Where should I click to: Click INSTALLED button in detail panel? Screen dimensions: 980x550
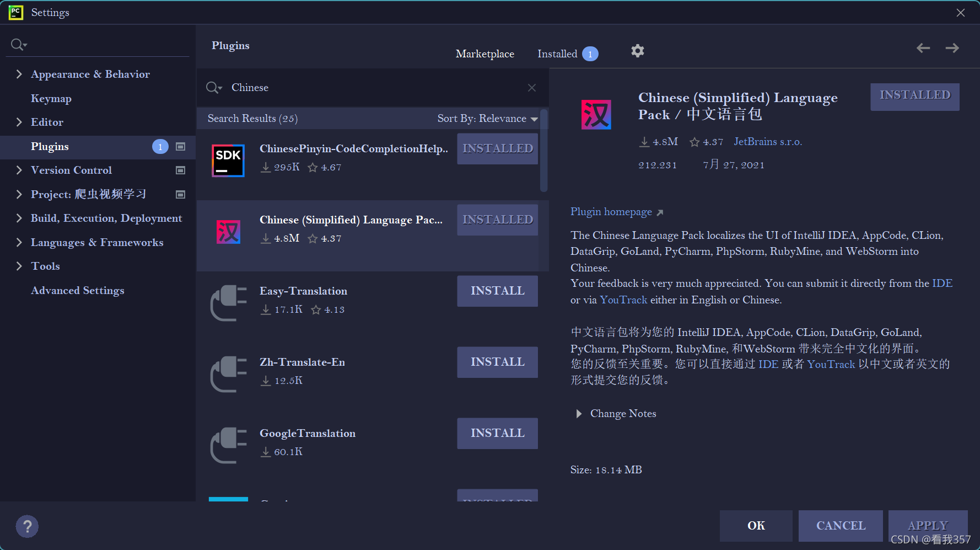pos(915,97)
